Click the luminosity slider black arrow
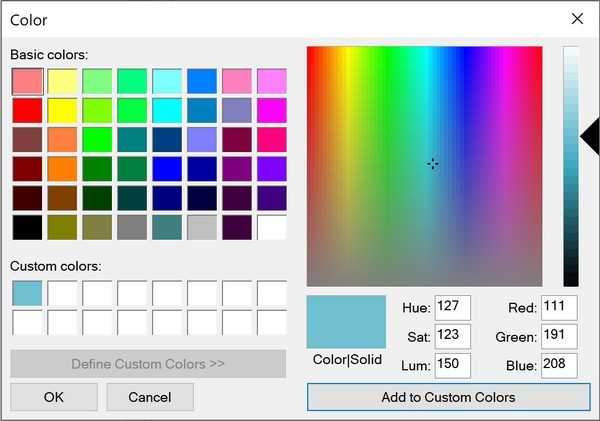This screenshot has width=600, height=421. pos(589,135)
